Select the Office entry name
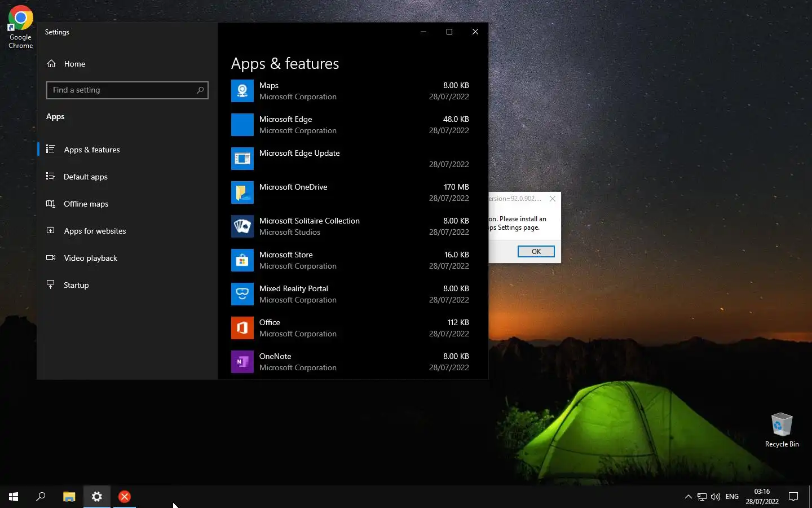This screenshot has width=812, height=508. click(x=270, y=322)
